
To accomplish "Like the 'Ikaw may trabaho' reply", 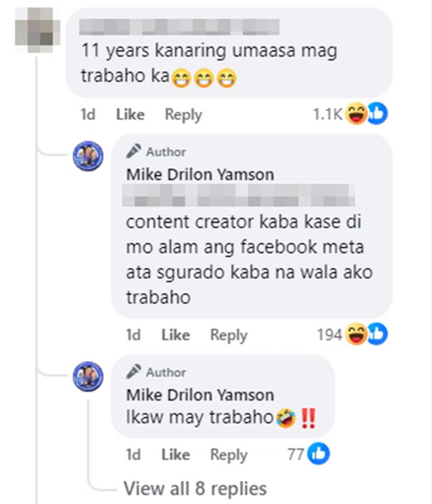I will coord(175,455).
